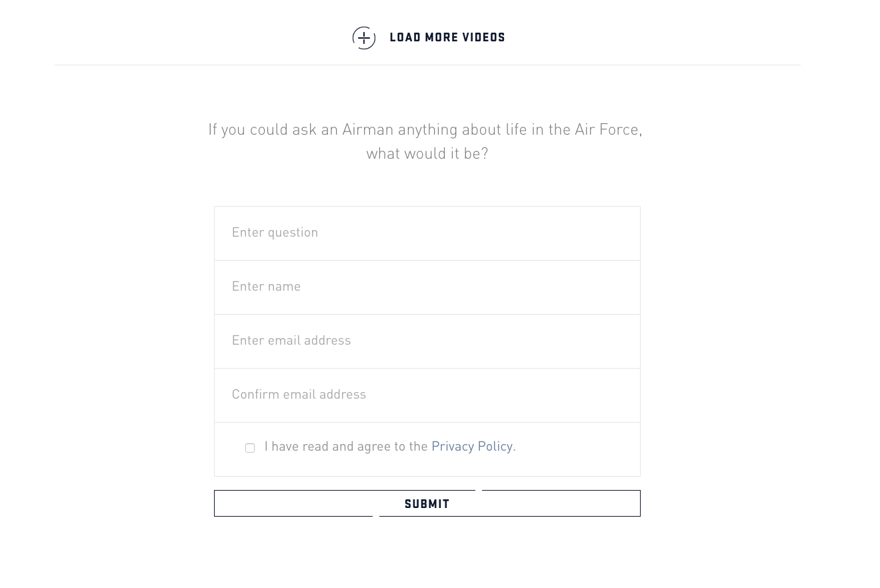Click the 'what would it be?' line
Viewport: 880px width, 588px height.
[x=427, y=154]
